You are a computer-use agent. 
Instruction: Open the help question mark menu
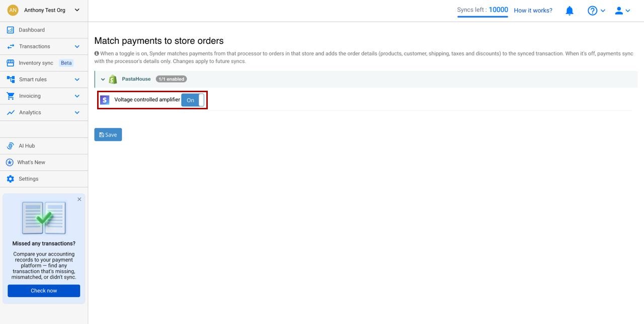click(592, 11)
